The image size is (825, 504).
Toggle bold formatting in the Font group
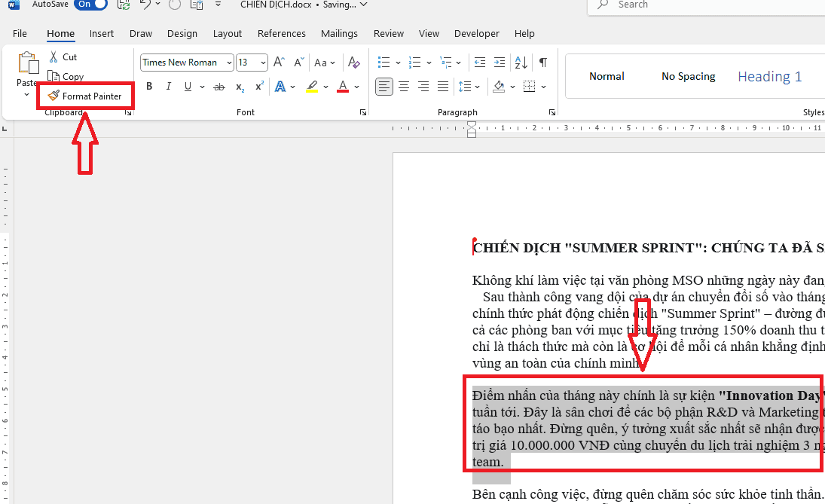coord(149,87)
